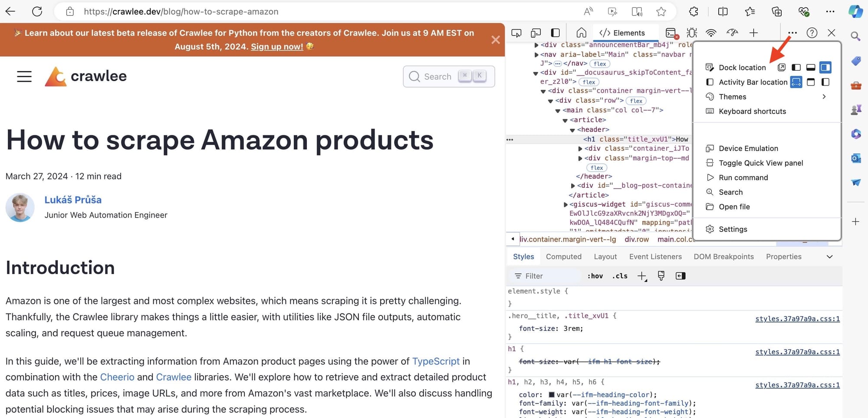Toggle the .cls class editor
Viewport: 868px width, 418px height.
point(619,276)
